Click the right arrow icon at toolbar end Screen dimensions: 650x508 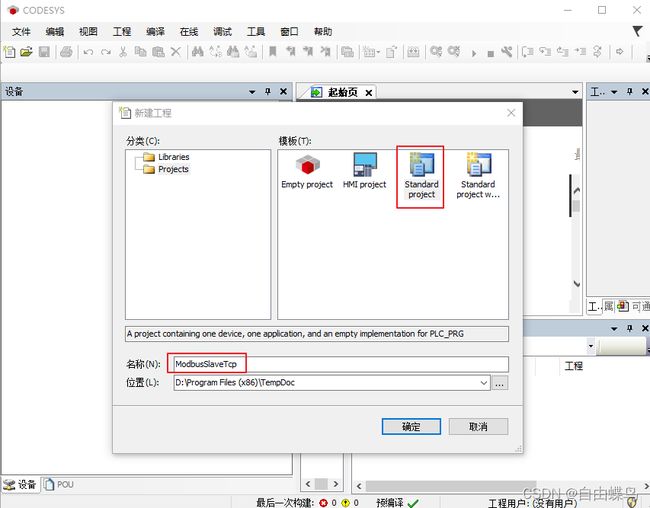619,52
